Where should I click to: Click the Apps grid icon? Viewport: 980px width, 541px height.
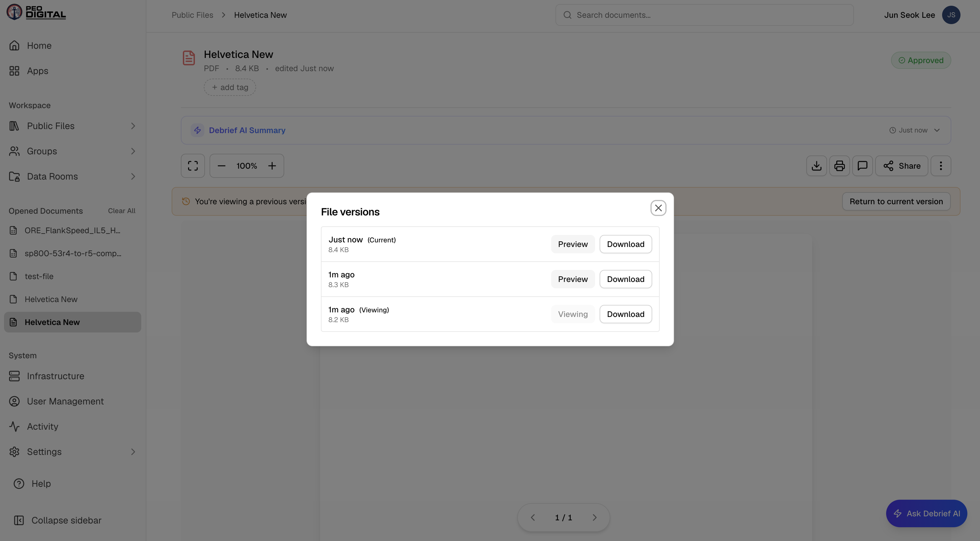(x=14, y=71)
